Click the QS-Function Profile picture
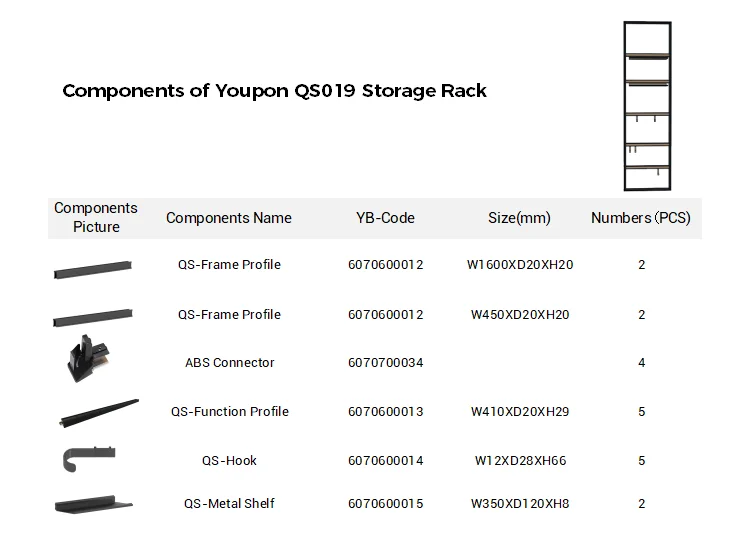This screenshot has width=750, height=550. tap(98, 413)
